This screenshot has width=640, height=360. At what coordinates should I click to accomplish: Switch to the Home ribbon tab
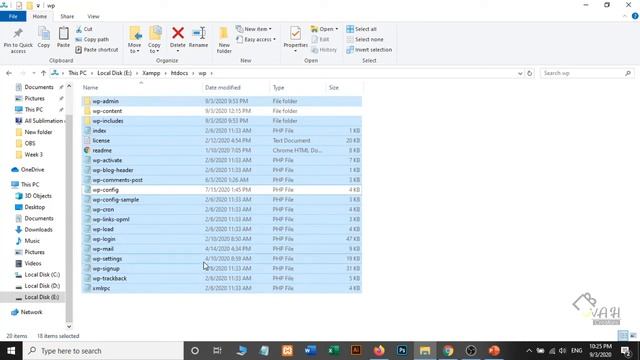click(x=40, y=16)
